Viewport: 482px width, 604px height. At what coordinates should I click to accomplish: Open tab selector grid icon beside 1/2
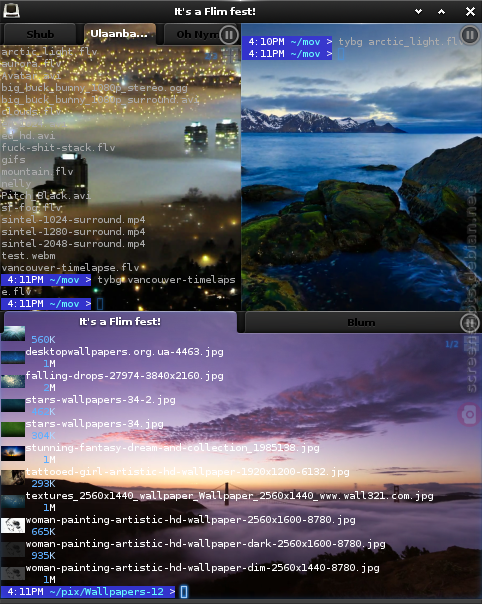click(471, 344)
